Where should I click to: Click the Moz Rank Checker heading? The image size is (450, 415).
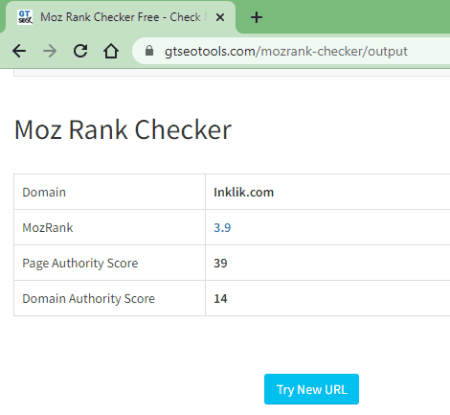[123, 130]
